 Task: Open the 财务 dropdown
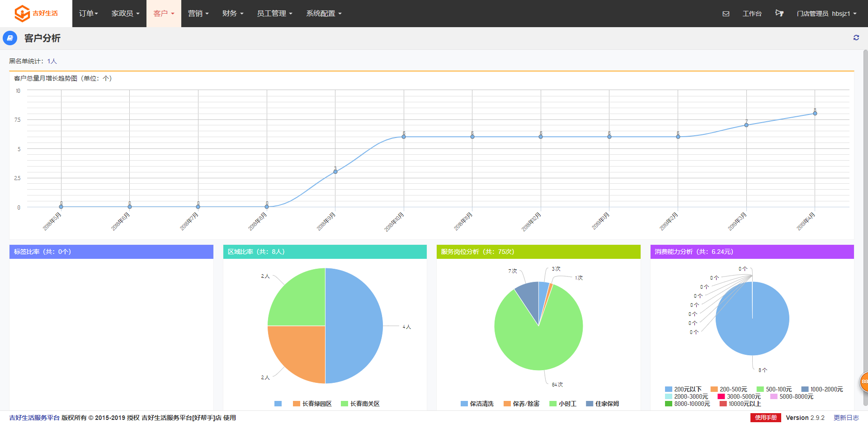(233, 14)
